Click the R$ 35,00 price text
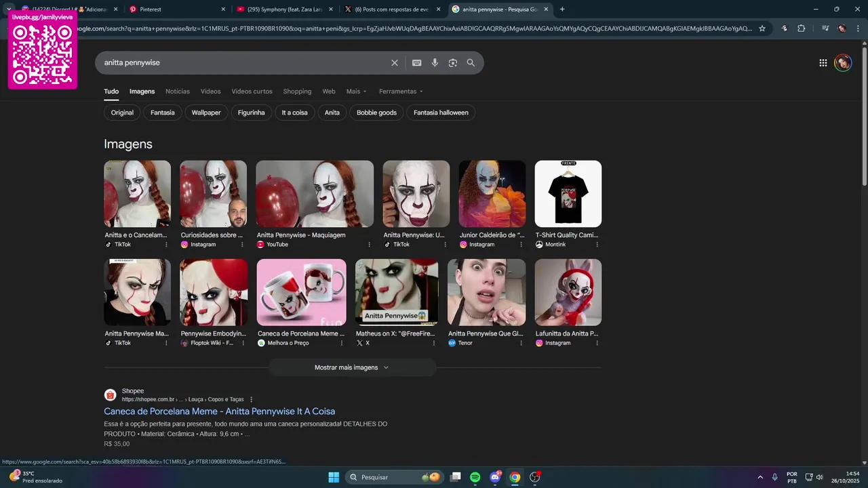868x488 pixels. pyautogui.click(x=117, y=444)
